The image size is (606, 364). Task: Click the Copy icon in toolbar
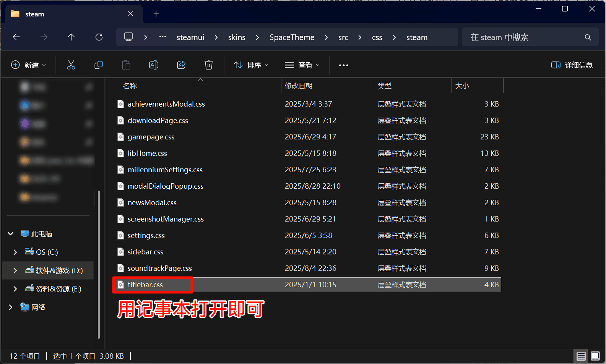pos(99,65)
